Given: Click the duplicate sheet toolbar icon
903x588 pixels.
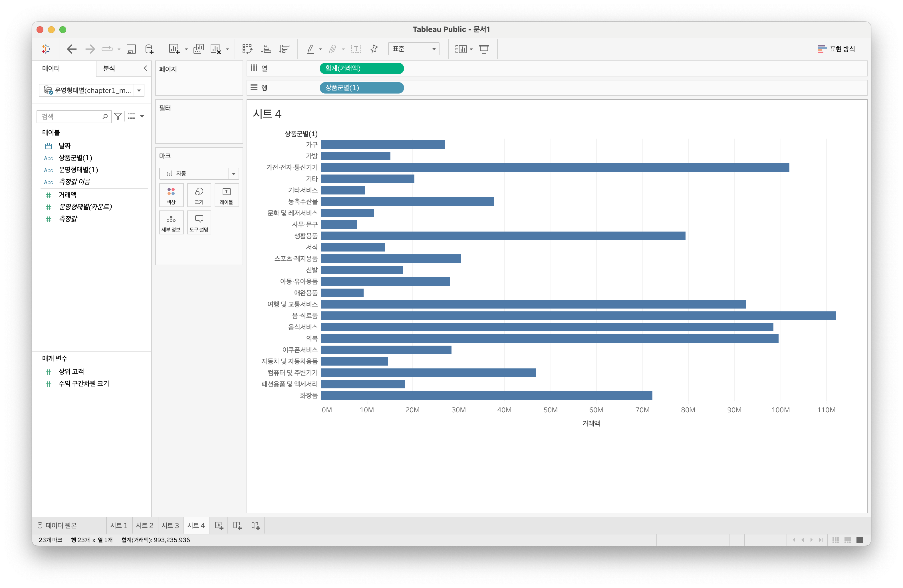Looking at the screenshot, I should click(198, 49).
